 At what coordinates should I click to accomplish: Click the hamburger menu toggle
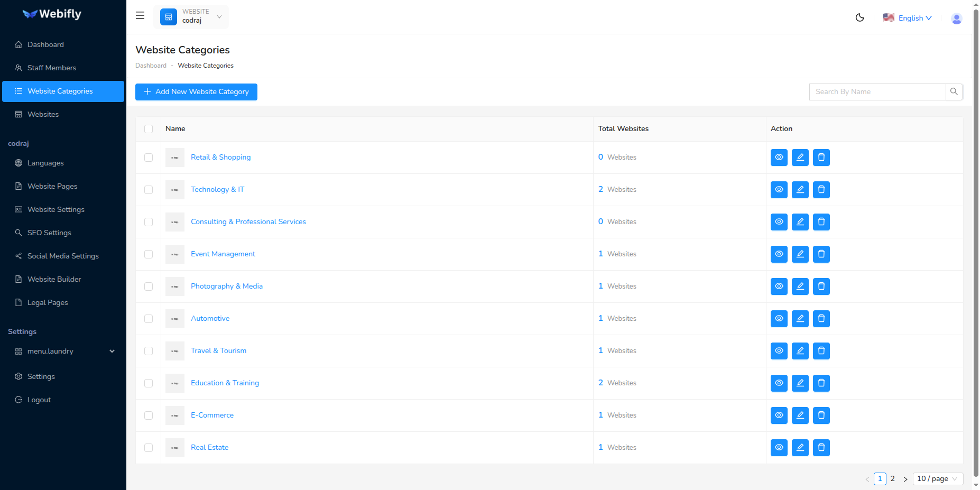pyautogui.click(x=140, y=15)
